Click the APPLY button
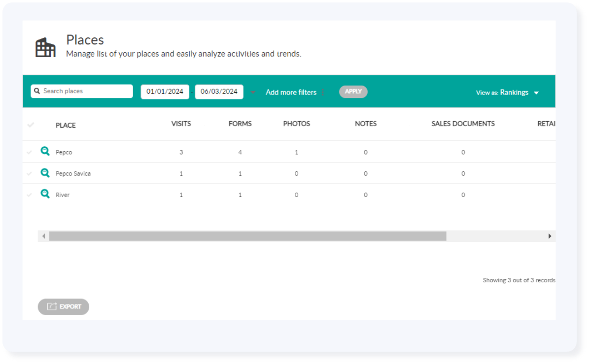This screenshot has width=589, height=364. (x=353, y=92)
